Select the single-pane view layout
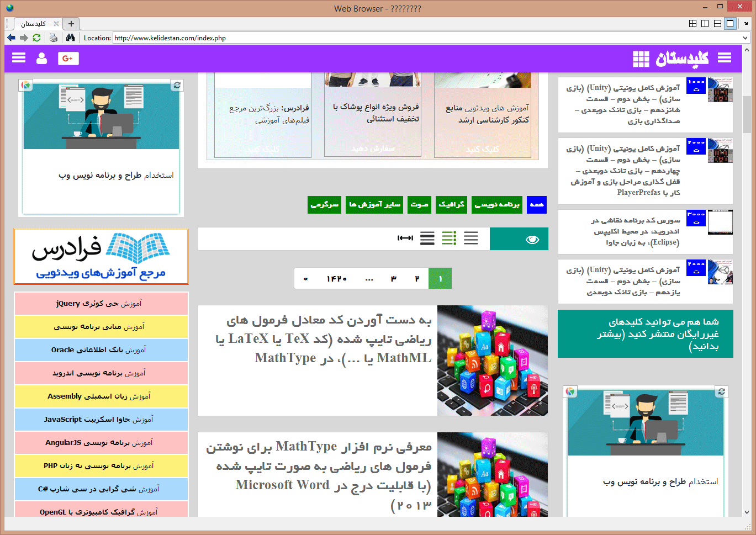 [730, 23]
